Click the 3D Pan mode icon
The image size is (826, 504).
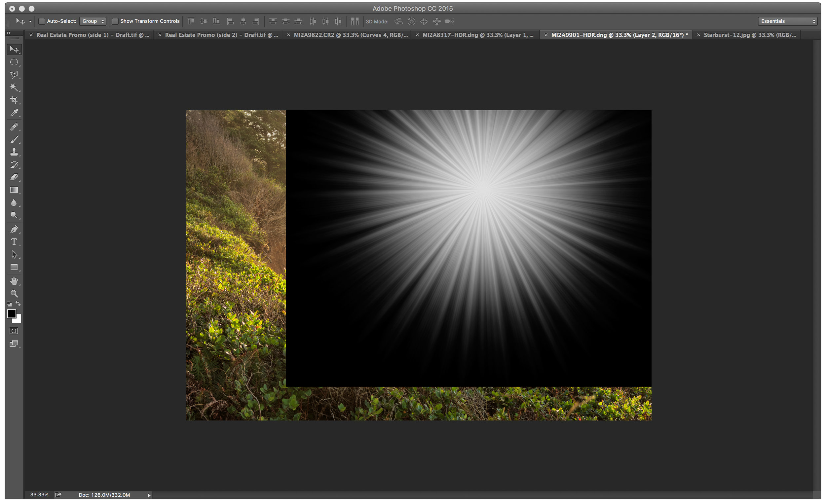coord(424,21)
